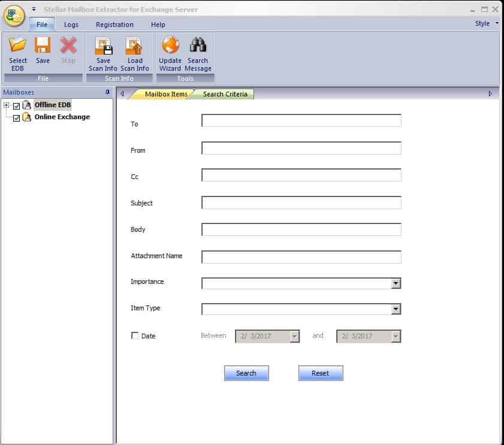Click the Subject input field

pos(301,203)
